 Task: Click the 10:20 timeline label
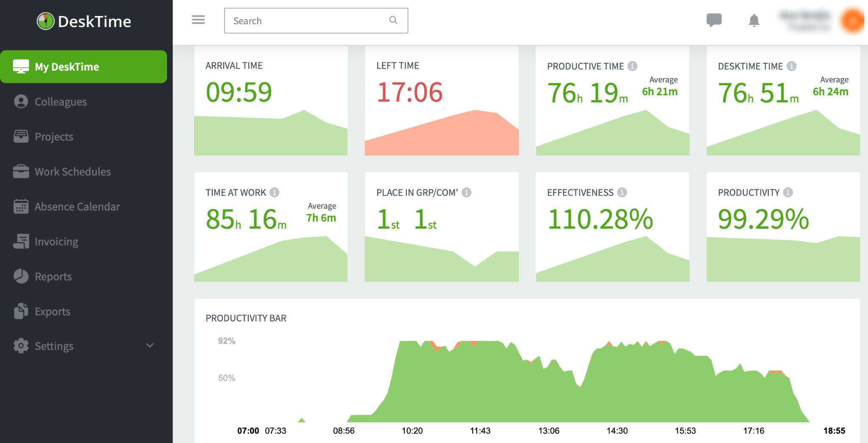(x=412, y=431)
